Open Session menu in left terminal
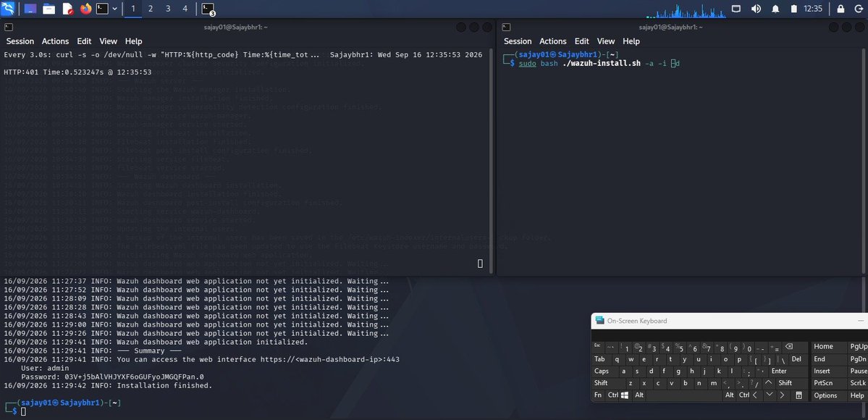Viewport: 868px width, 420px height. coord(20,41)
